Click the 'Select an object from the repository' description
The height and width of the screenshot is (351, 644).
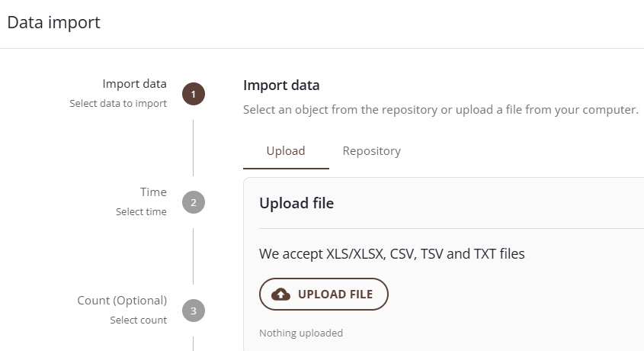coord(440,110)
